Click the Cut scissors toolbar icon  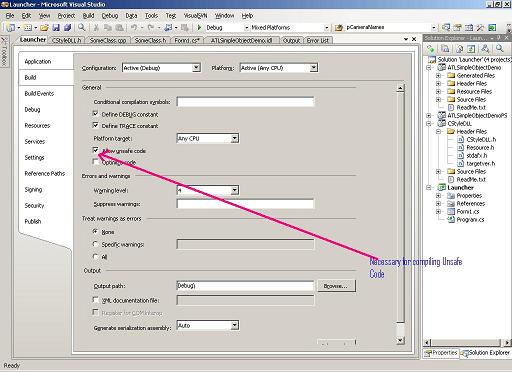pyautogui.click(x=96, y=28)
